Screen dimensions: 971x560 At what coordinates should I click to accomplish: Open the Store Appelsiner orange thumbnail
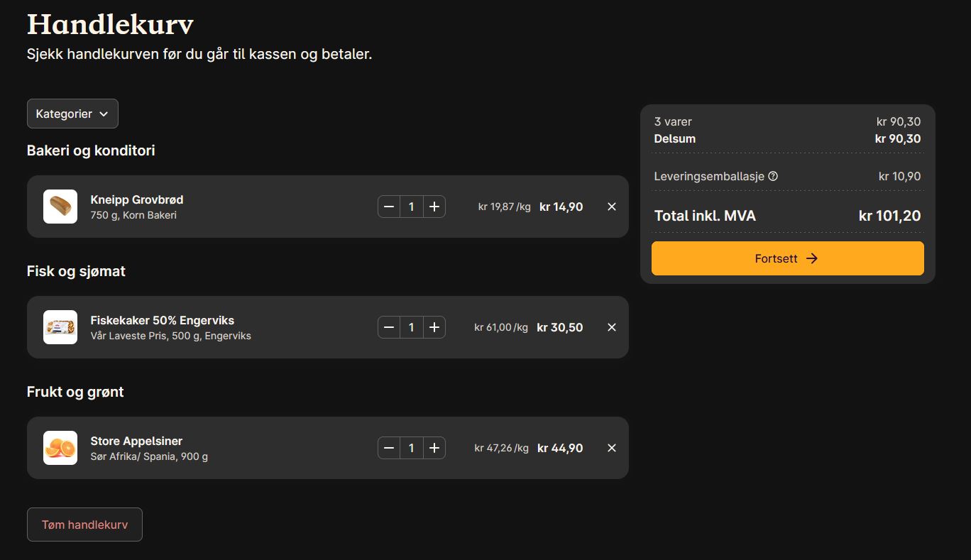pos(60,448)
